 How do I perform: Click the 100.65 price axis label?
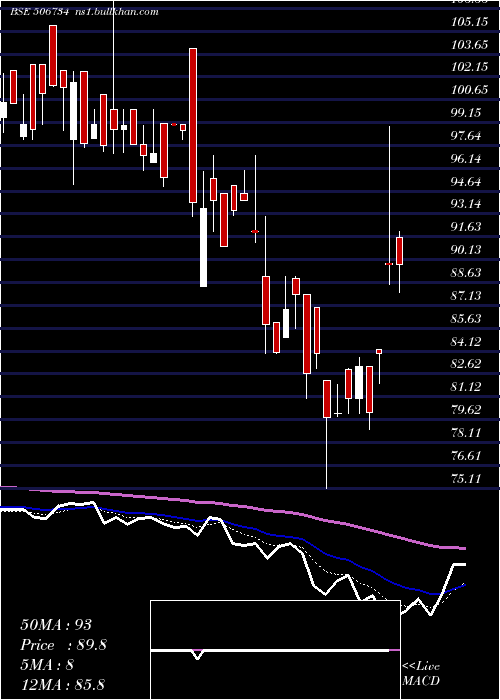pyautogui.click(x=470, y=89)
